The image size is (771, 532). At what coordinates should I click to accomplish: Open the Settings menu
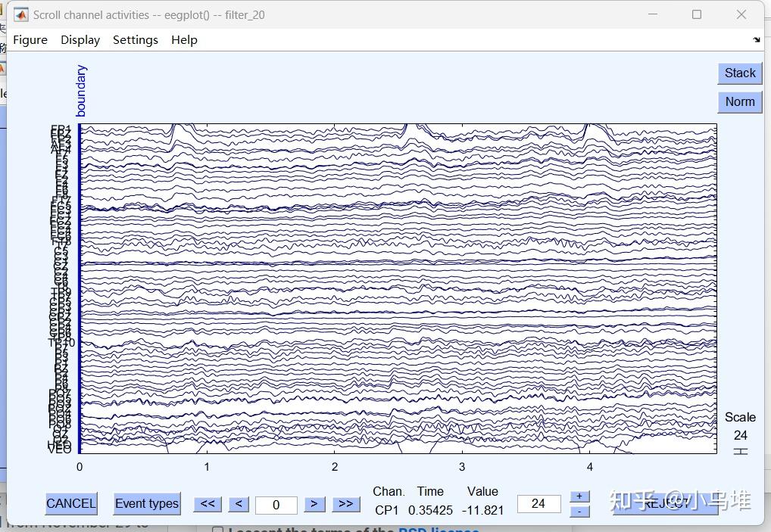136,40
